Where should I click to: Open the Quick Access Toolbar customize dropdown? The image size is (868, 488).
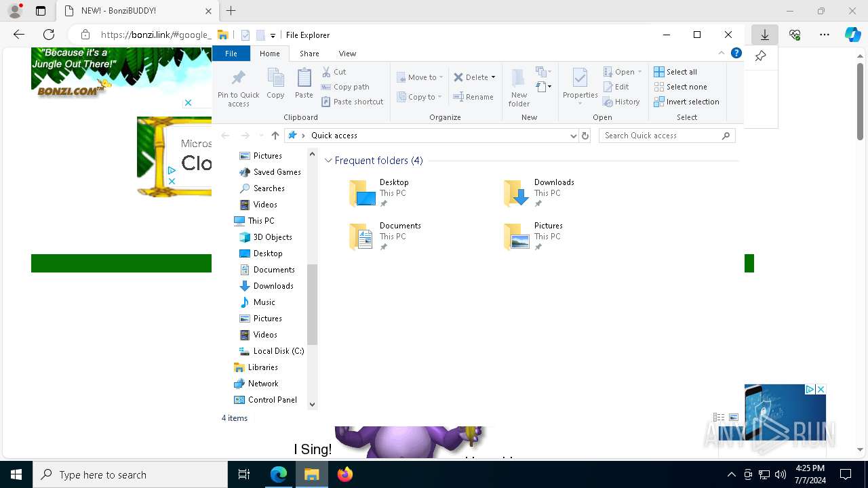pos(273,35)
